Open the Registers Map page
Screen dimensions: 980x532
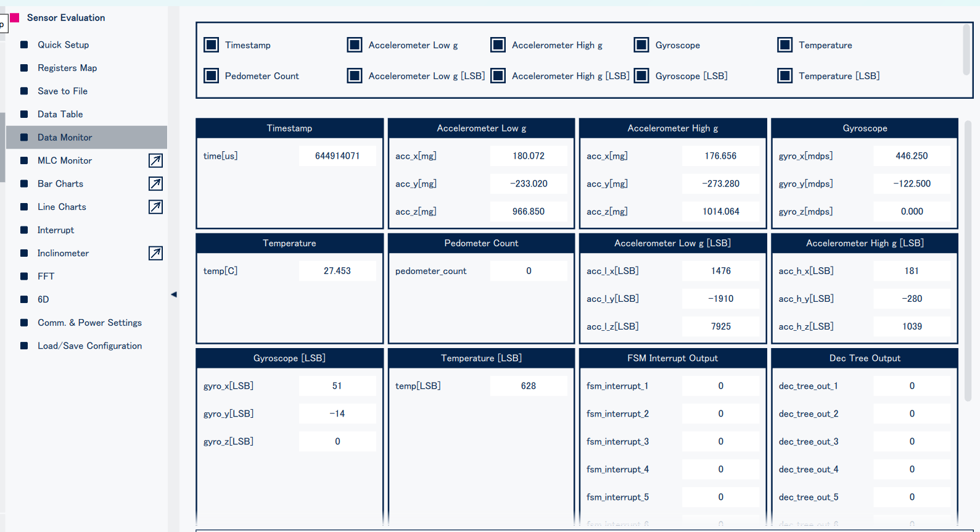[x=67, y=68]
